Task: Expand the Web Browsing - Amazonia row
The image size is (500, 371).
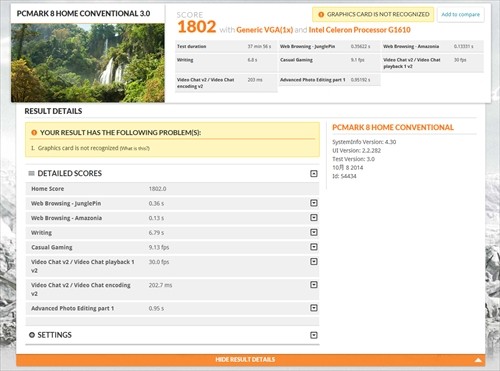Action: coord(314,218)
